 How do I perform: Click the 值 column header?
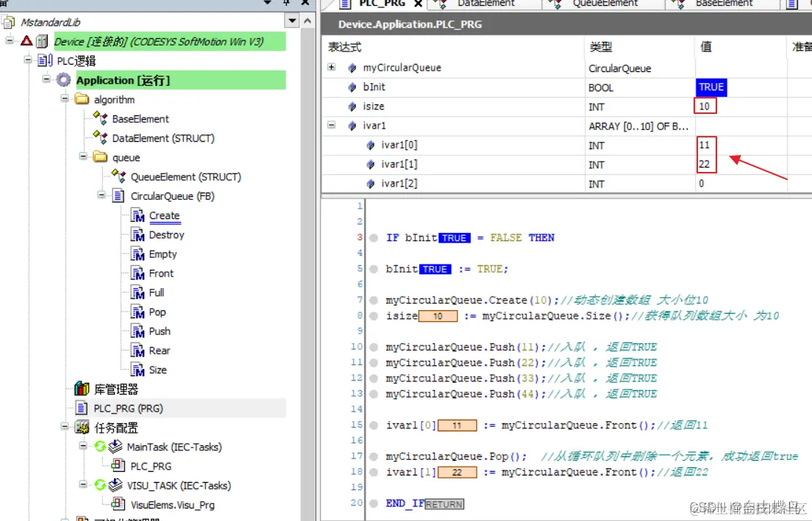[706, 47]
